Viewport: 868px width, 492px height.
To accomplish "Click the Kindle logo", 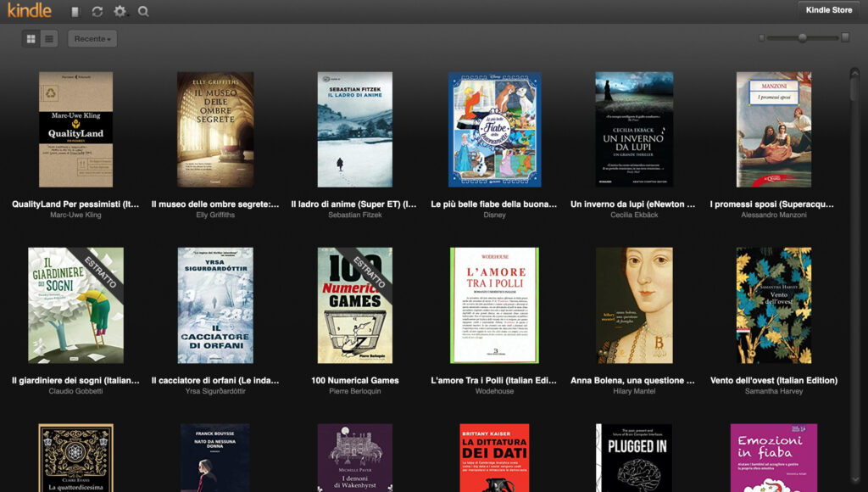I will pyautogui.click(x=30, y=10).
